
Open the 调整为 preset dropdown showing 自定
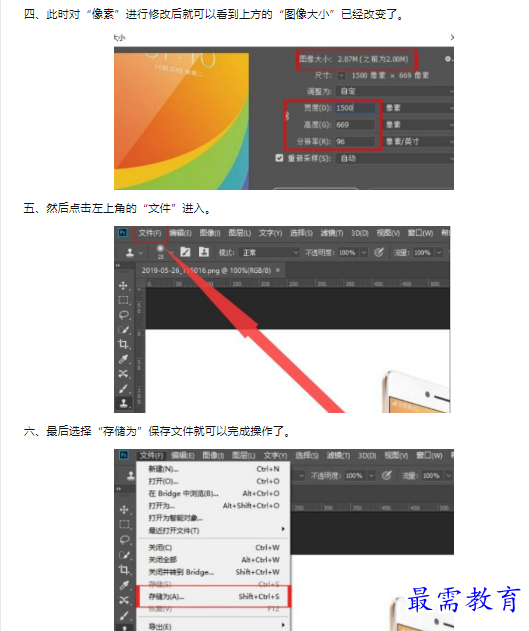tap(395, 91)
